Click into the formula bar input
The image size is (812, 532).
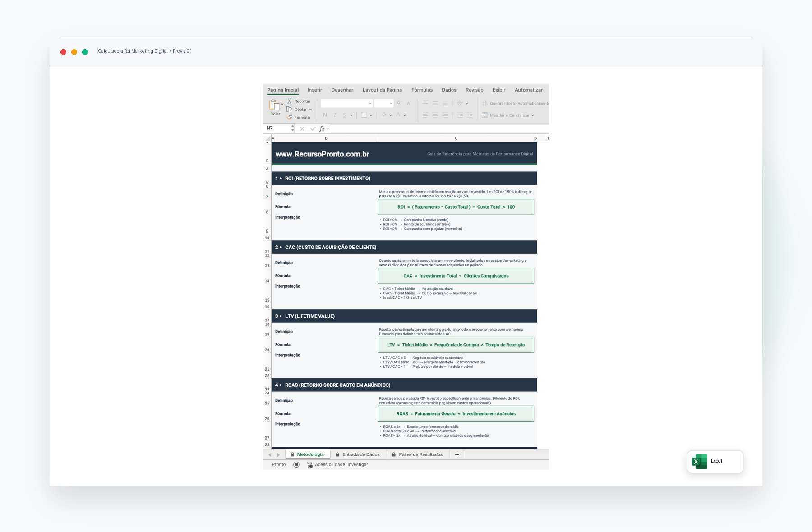[439, 128]
